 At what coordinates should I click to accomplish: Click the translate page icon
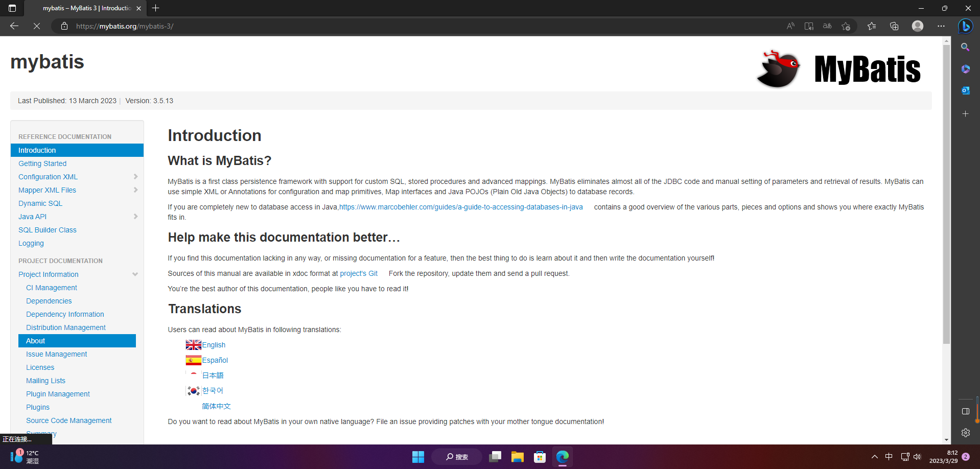tap(827, 26)
